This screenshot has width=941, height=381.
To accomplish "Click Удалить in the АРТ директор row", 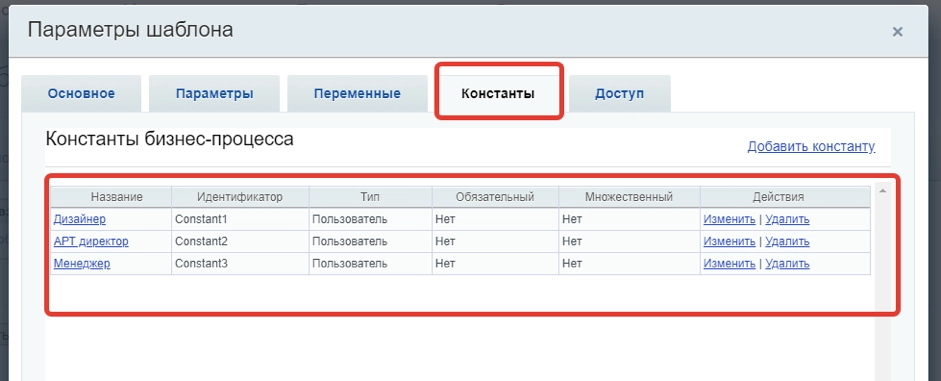I will 787,242.
